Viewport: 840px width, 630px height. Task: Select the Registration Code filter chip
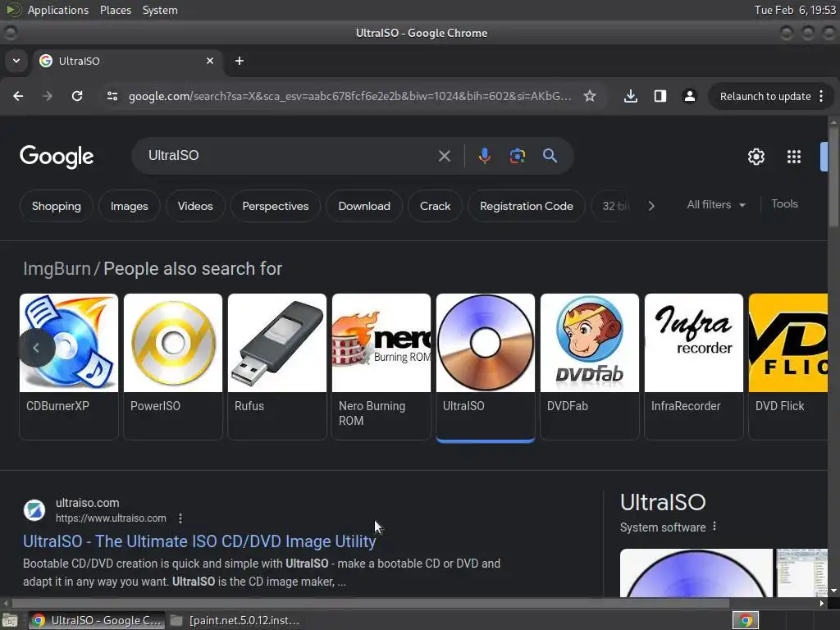tap(526, 206)
